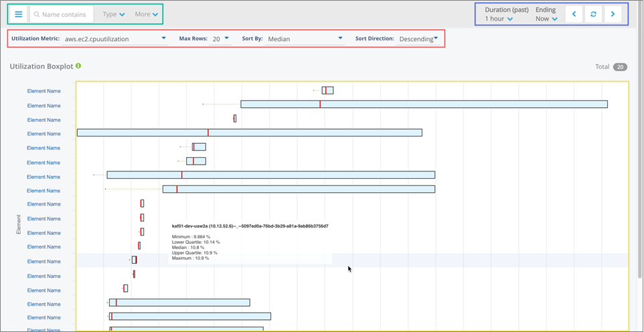Expand the Type filter dropdown
The image size is (644, 332).
click(114, 14)
